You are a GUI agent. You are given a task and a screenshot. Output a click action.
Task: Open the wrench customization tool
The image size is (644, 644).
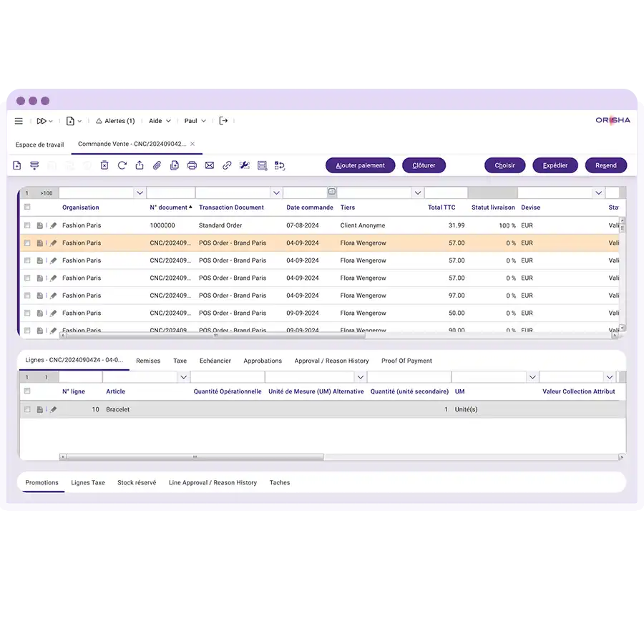click(x=245, y=165)
